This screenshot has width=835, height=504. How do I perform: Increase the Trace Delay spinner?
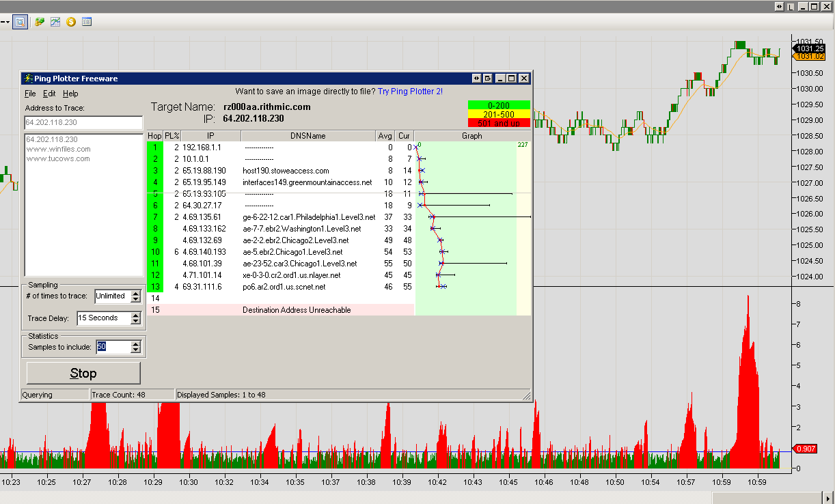(135, 315)
